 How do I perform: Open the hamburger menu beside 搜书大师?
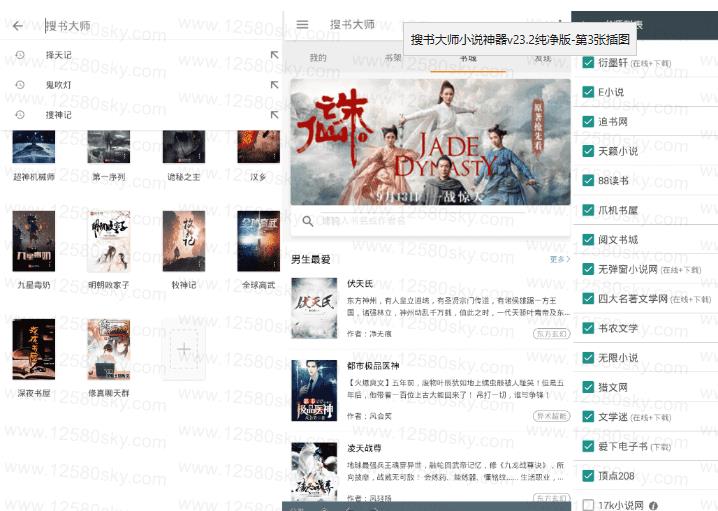click(302, 24)
